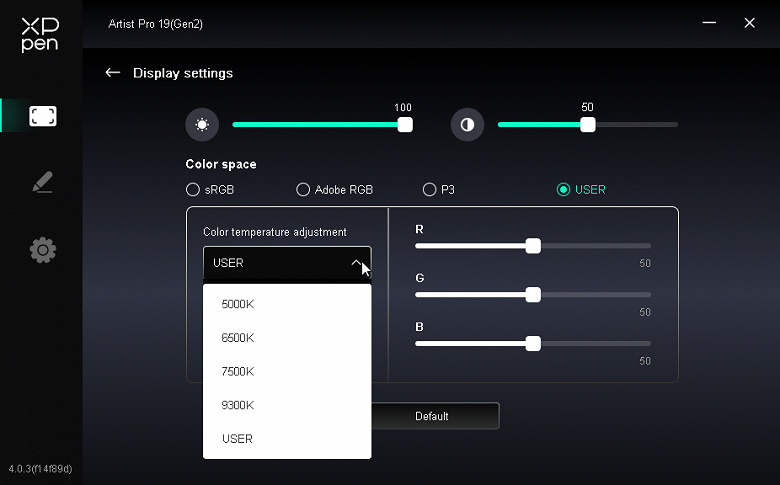Choose 5000K from the temperature list

click(x=238, y=304)
